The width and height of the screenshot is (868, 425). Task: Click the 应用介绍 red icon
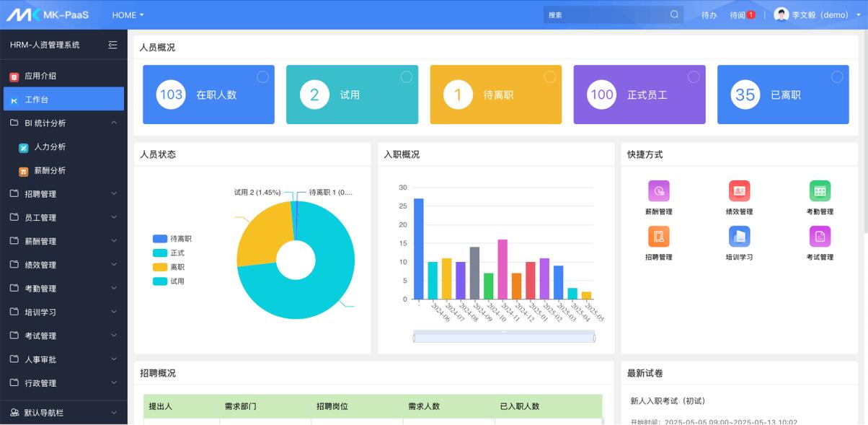click(x=14, y=76)
